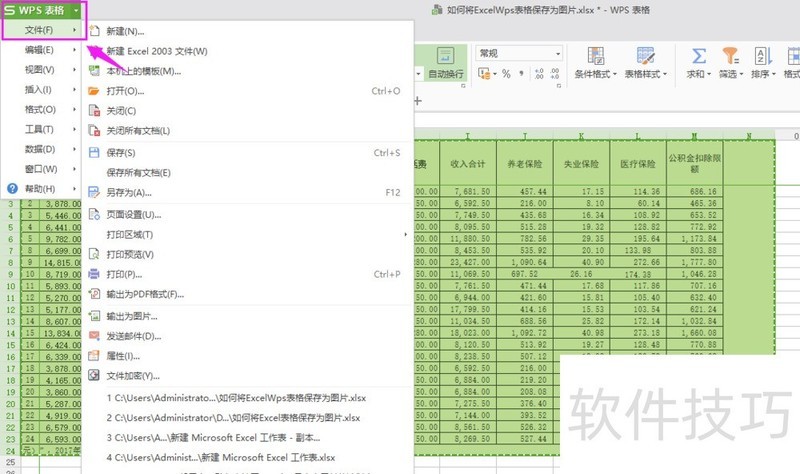Click the 养老保险 header cell
The height and width of the screenshot is (474, 800).
[525, 164]
